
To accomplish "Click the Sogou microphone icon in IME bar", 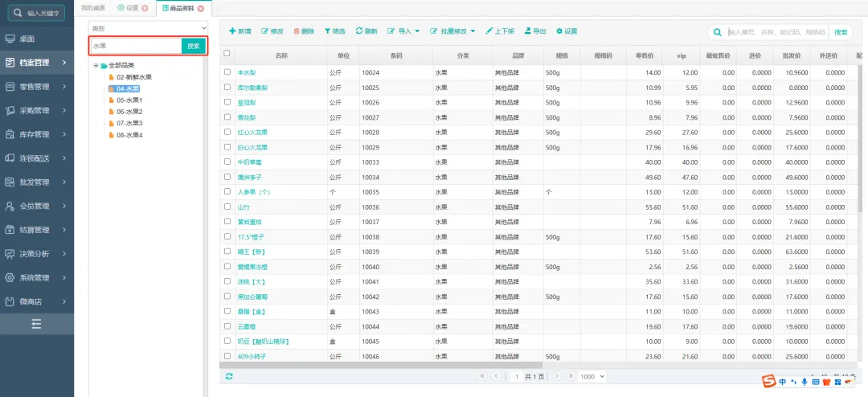I will click(x=804, y=381).
